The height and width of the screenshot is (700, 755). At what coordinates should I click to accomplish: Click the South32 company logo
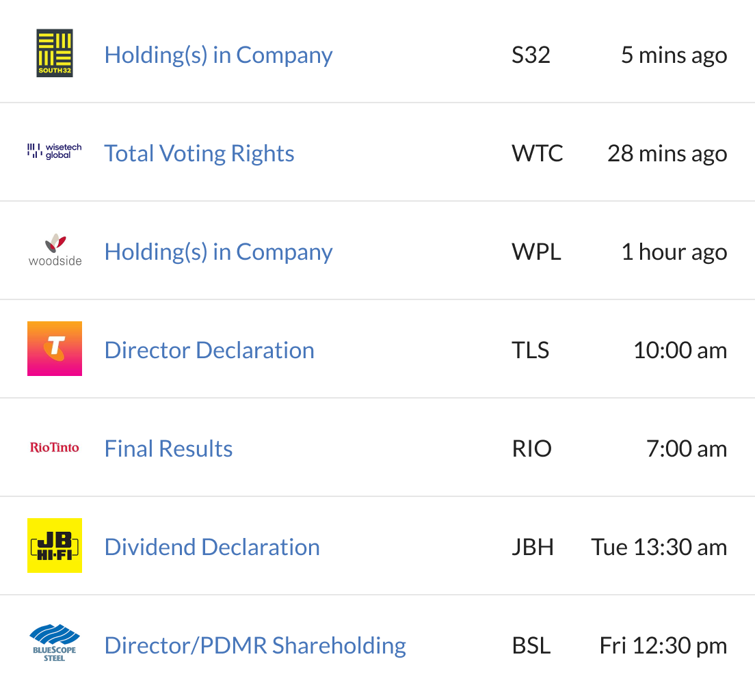55,53
